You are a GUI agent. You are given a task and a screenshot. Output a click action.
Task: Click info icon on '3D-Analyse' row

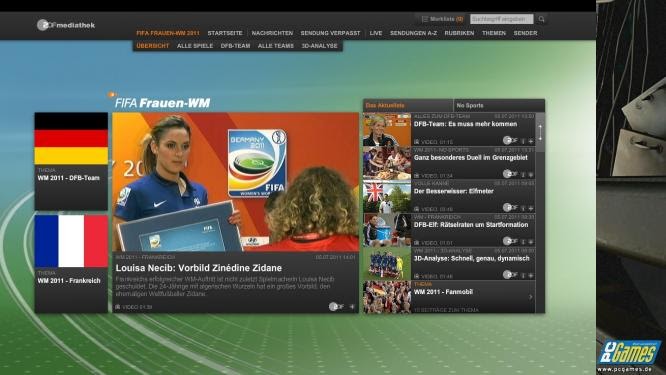523,275
